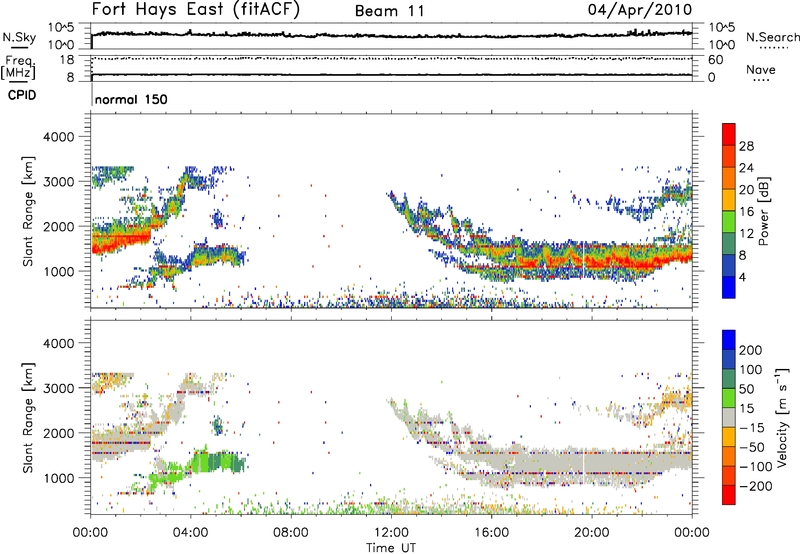The image size is (800, 554).
Task: Click the '04:00' time tick label
Action: pos(191,533)
